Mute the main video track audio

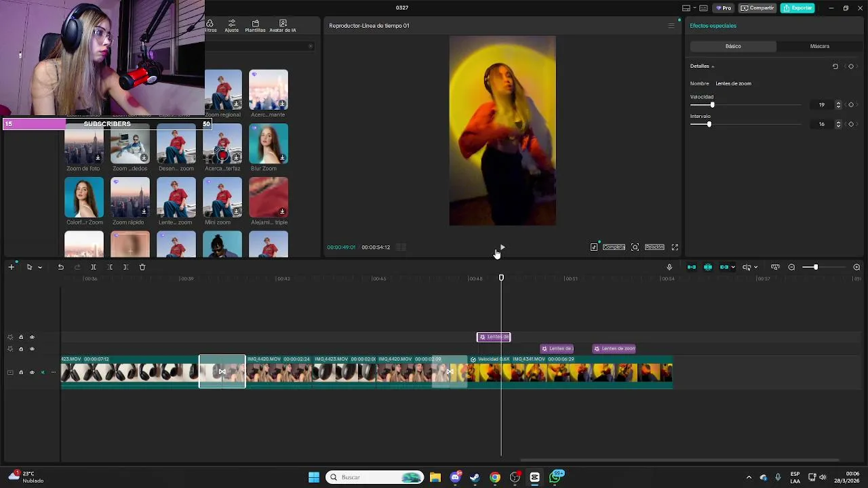tap(43, 372)
